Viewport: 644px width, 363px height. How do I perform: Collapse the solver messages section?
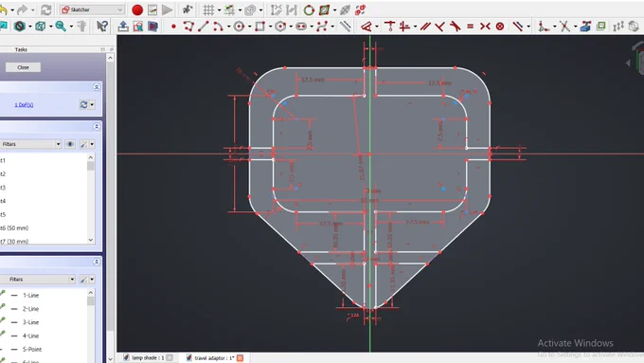97,87
